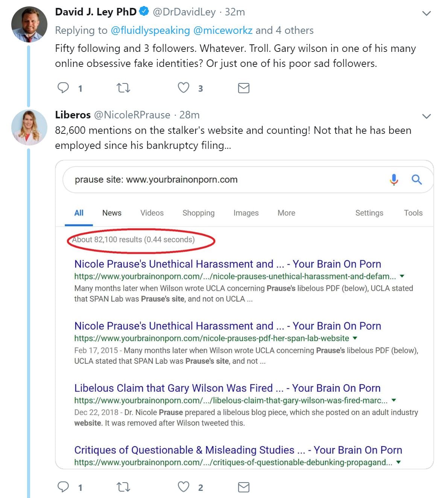Retweet David J. Ley's tweet
Image resolution: width=448 pixels, height=498 pixels.
(x=123, y=88)
